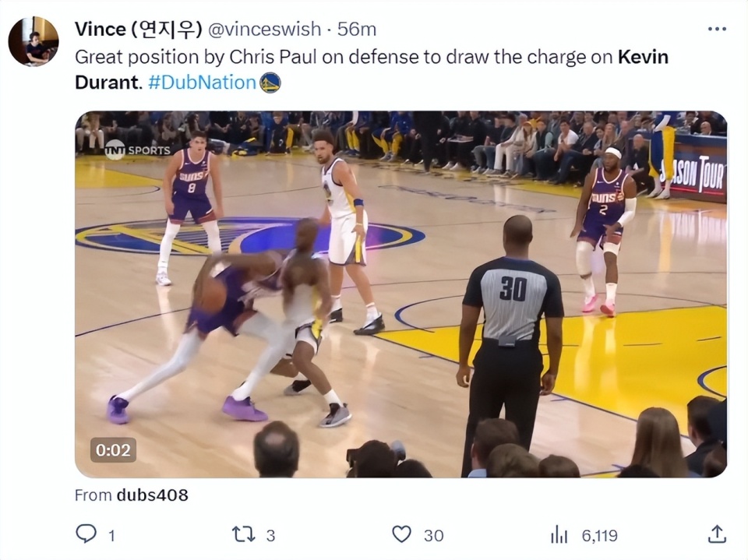Visit the @vinceswish handle
748x560 pixels.
point(265,29)
